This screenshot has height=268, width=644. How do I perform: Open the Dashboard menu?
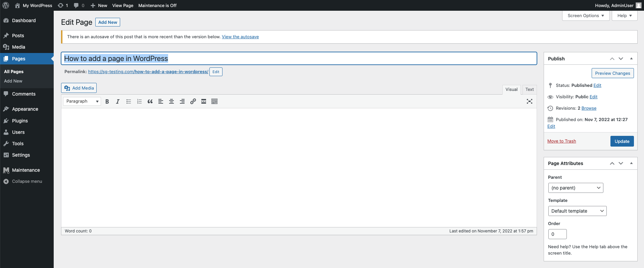point(27,20)
